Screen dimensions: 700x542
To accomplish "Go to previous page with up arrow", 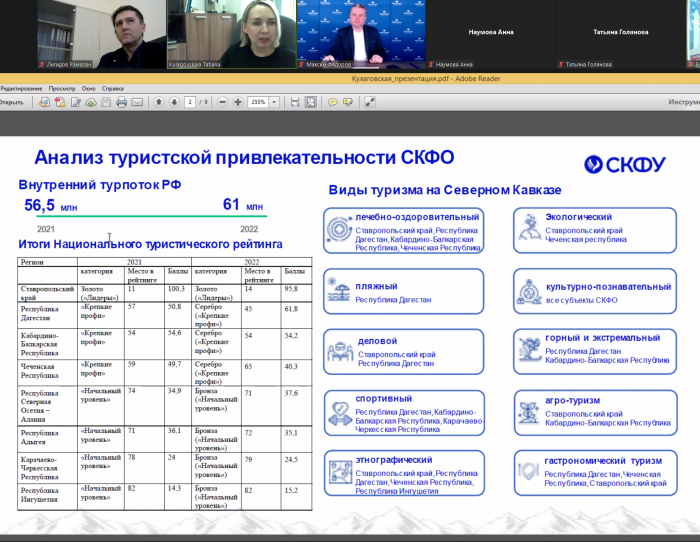I will point(158,102).
